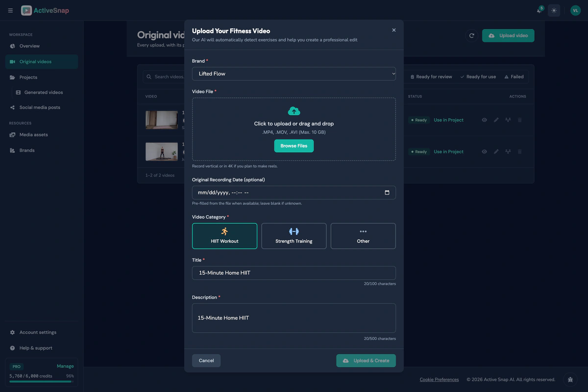This screenshot has width=588, height=392.
Task: Filter by Failed status
Action: [514, 77]
